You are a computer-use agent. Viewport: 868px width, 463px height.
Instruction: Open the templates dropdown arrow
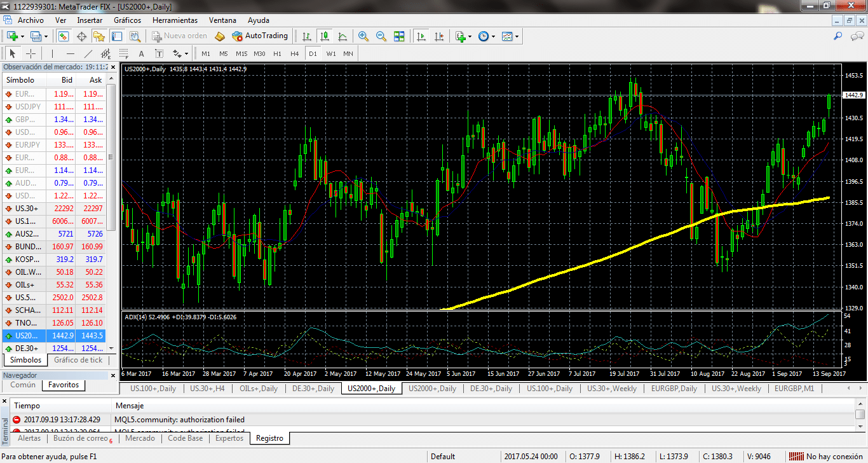point(517,36)
